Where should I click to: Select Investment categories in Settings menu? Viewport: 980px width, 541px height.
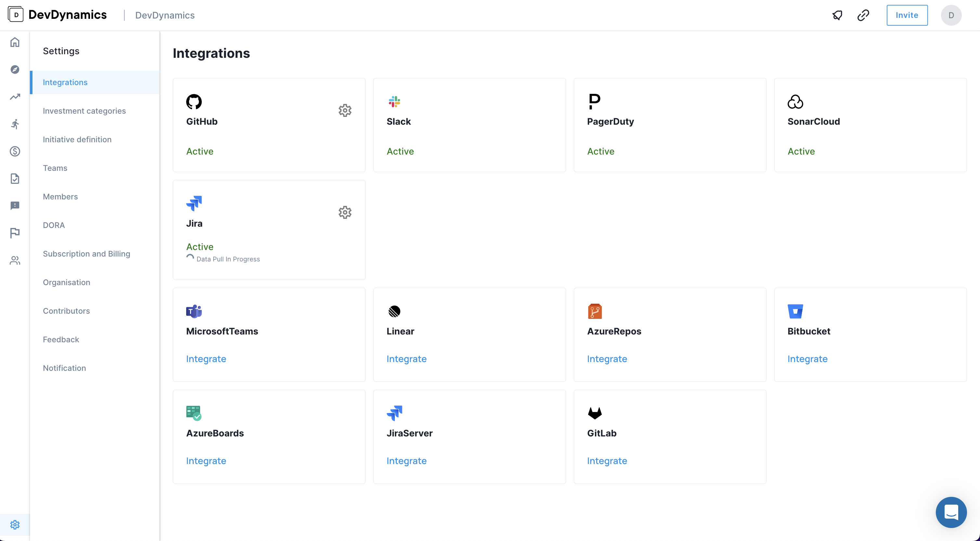[x=84, y=111]
